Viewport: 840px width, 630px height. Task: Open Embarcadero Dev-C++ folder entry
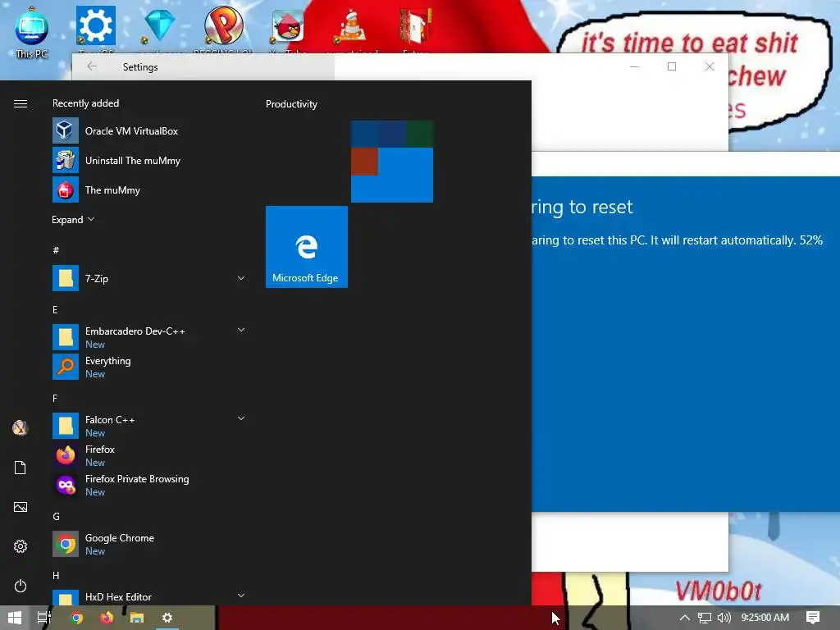149,337
